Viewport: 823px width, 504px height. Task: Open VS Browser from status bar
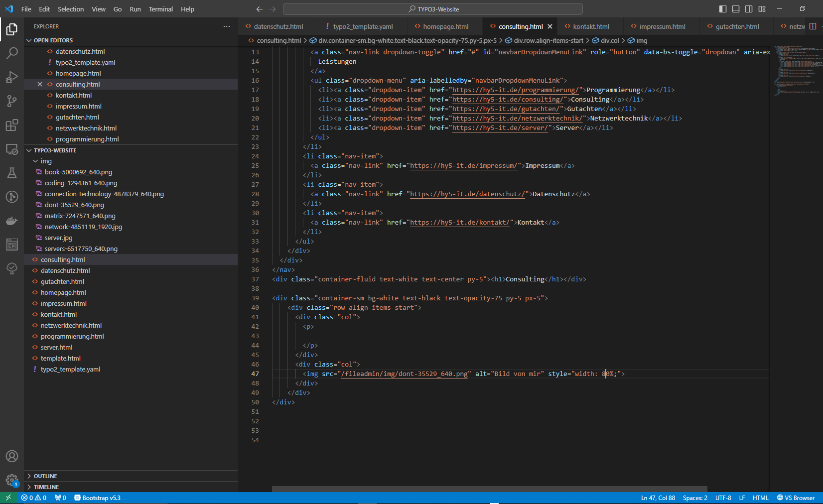tap(796, 498)
